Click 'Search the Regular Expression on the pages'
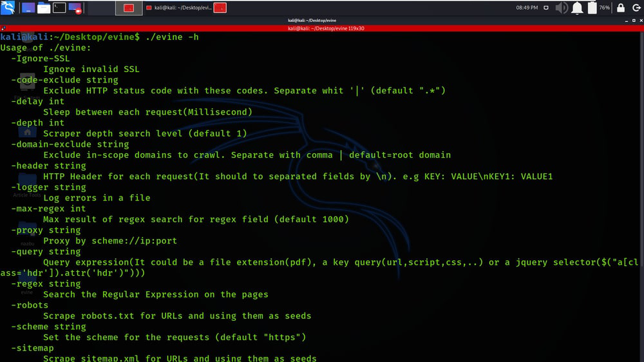The width and height of the screenshot is (644, 362). pos(156,294)
